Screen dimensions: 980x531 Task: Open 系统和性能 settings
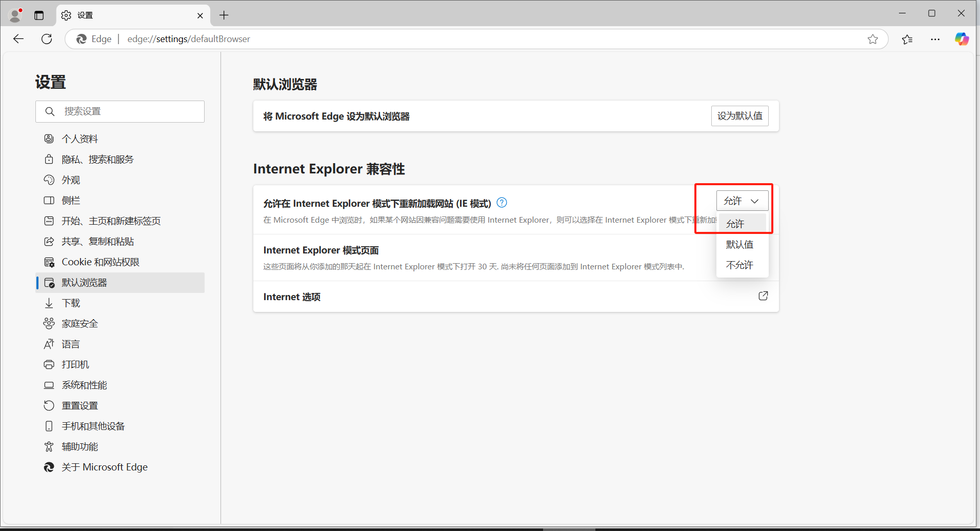click(120, 385)
